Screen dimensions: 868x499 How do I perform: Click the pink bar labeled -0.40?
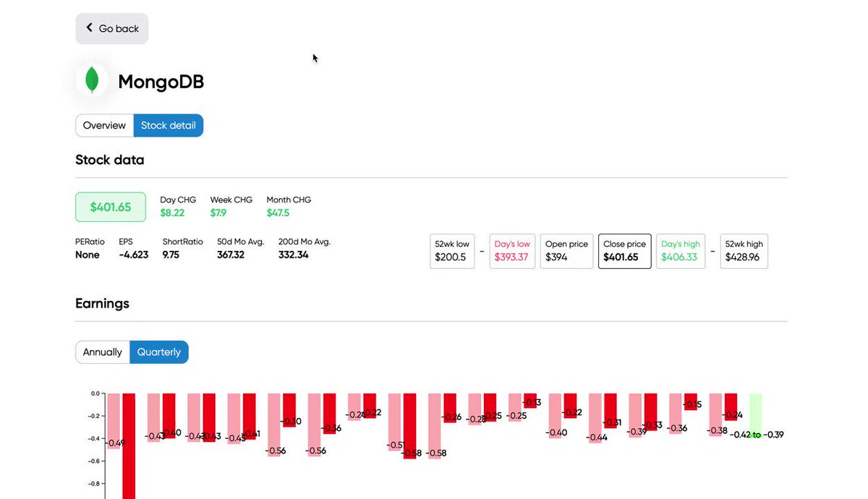click(x=555, y=416)
